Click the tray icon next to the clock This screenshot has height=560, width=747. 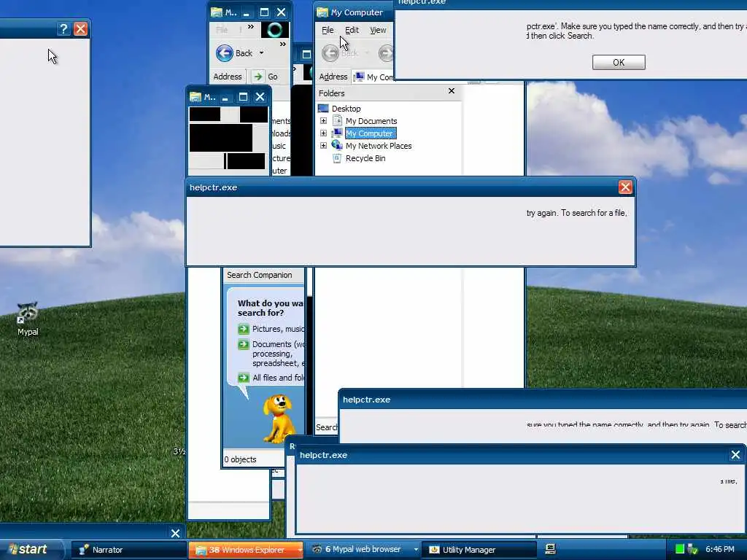pos(693,549)
